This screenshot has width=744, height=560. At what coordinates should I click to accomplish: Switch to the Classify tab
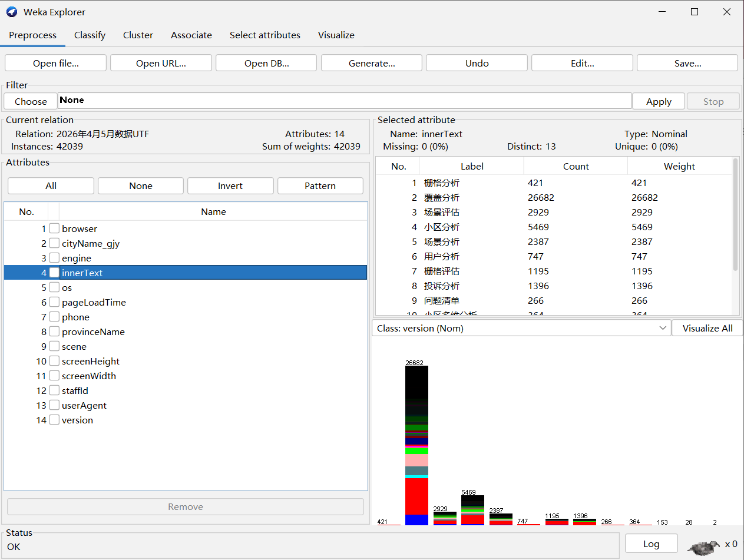90,35
